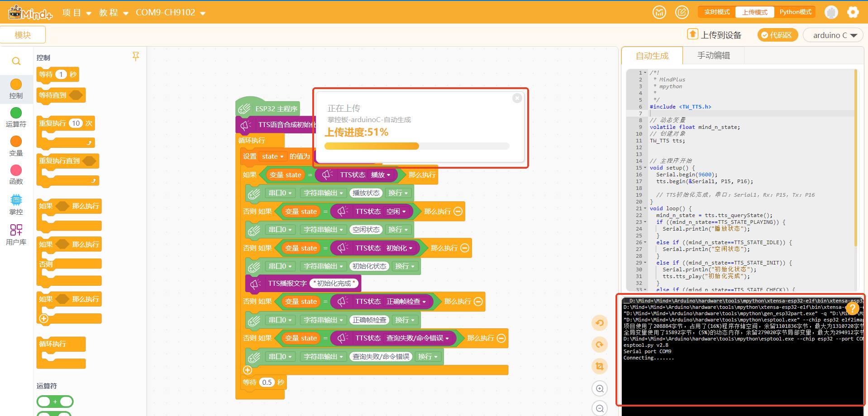Add a branch with plus icon under workspace if-block
868x416 pixels.
(x=248, y=370)
